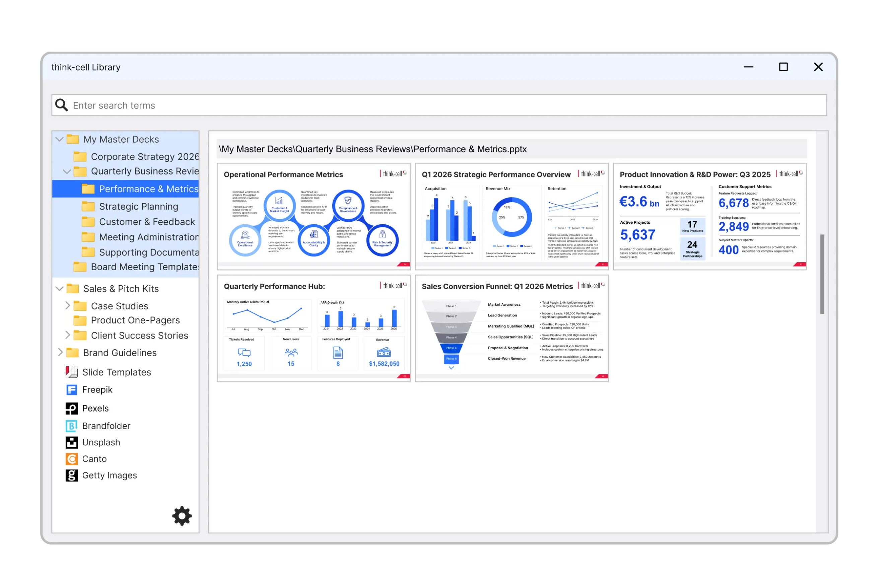Collapse the Quarterly Business Reviews node
Screen dimensions: 879x588
click(67, 172)
